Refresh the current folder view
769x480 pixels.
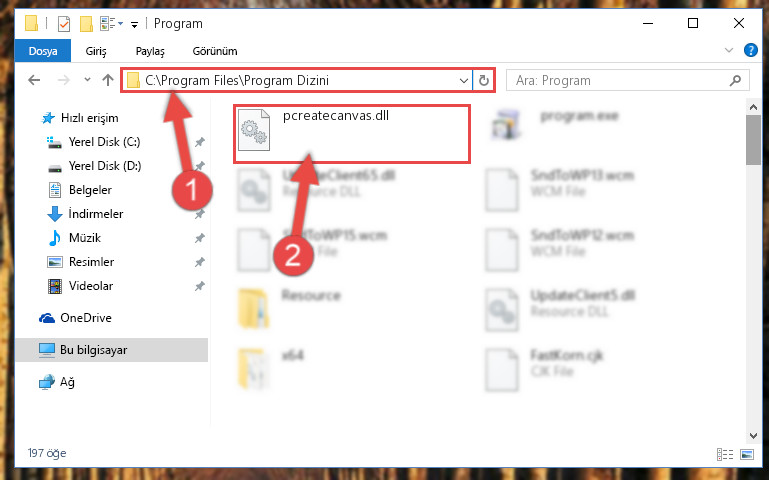click(484, 80)
